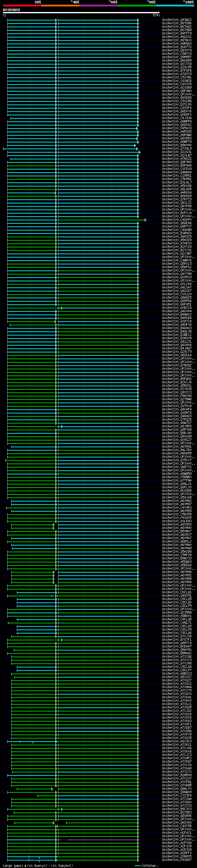Select the UniRef100_P86048 label

pos(177,396)
